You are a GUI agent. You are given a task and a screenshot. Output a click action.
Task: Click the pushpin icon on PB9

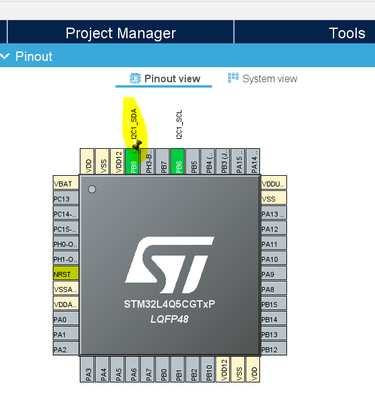click(x=137, y=145)
